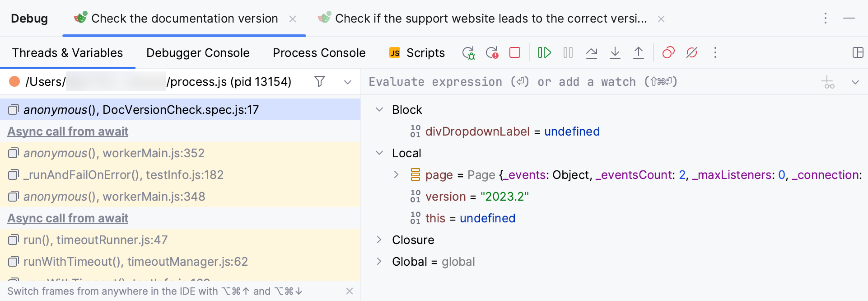Click the first Async call from await link
Viewport: 868px width, 301px height.
(68, 132)
